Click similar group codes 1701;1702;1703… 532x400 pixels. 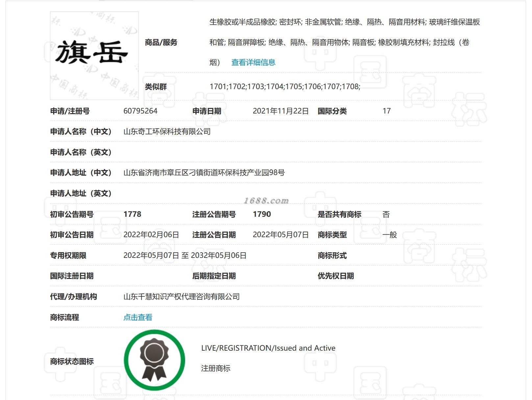(285, 87)
